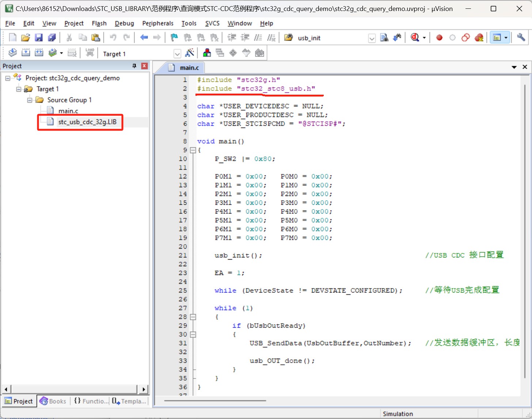Collapse the while loop fold at line 28
Image resolution: width=532 pixels, height=419 pixels.
point(193,317)
